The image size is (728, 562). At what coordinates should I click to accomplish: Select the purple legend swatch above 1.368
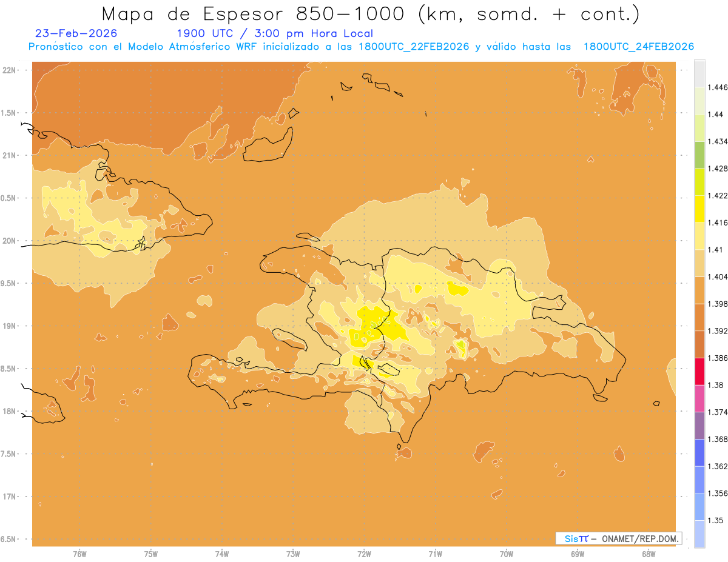[x=699, y=426]
